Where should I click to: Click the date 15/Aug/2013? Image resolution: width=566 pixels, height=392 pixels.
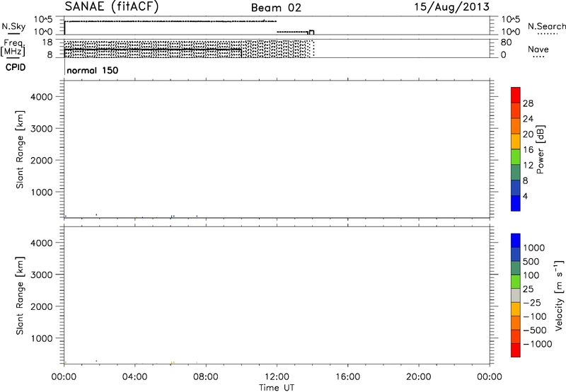[451, 7]
